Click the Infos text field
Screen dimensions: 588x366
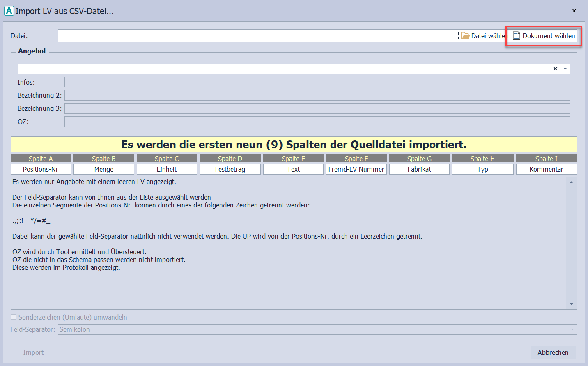tap(317, 82)
